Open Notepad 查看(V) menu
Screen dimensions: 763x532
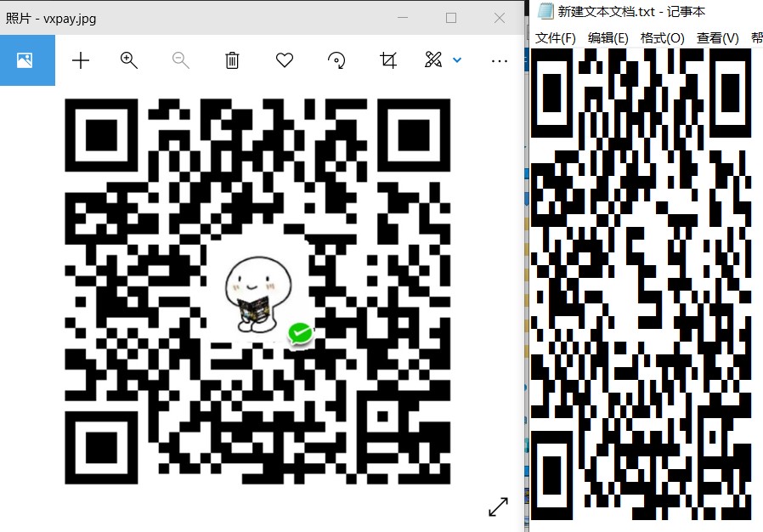coord(718,38)
